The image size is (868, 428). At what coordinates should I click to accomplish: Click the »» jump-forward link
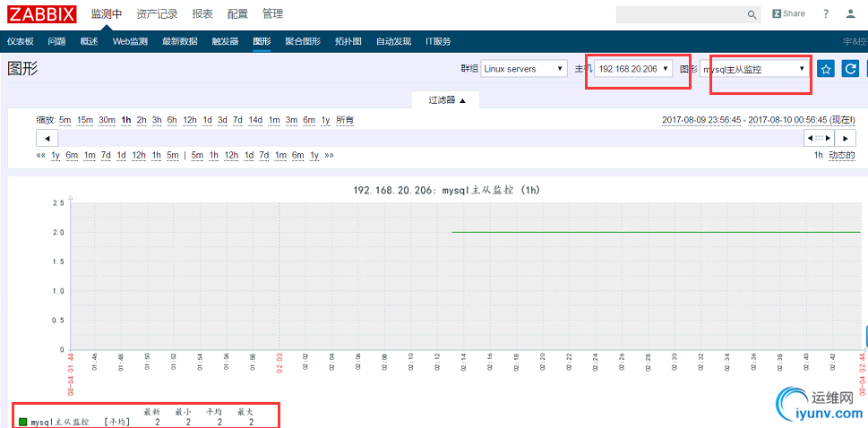(330, 156)
